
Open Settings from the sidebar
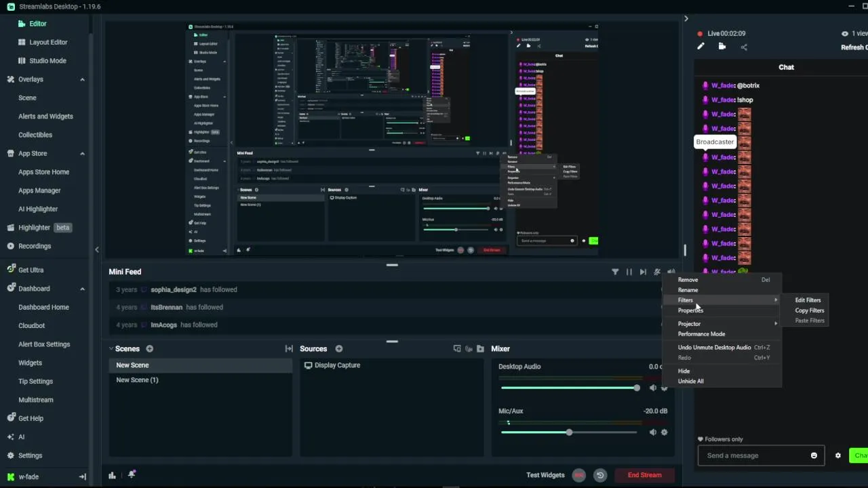tap(30, 455)
